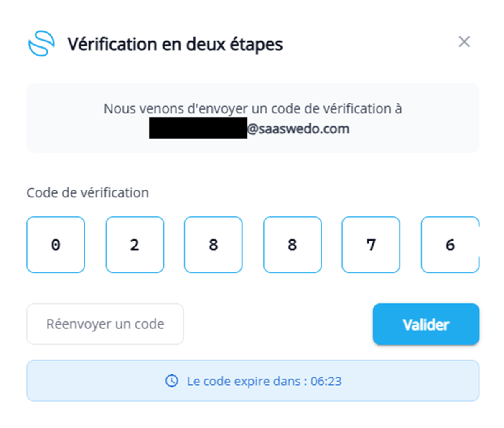The height and width of the screenshot is (428, 504).
Task: Focus the third code digit box
Action: click(x=213, y=245)
